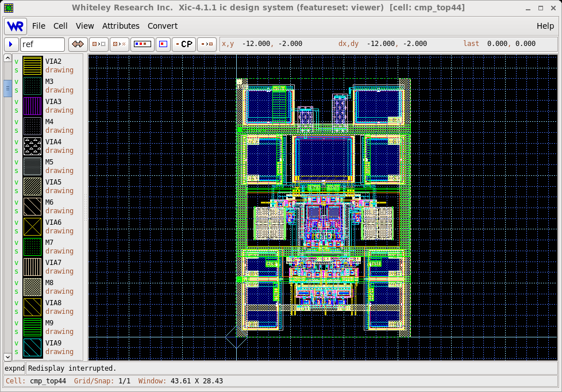Click the 'Cell: cmp_top44' status entry
This screenshot has height=392, width=562.
click(36, 381)
